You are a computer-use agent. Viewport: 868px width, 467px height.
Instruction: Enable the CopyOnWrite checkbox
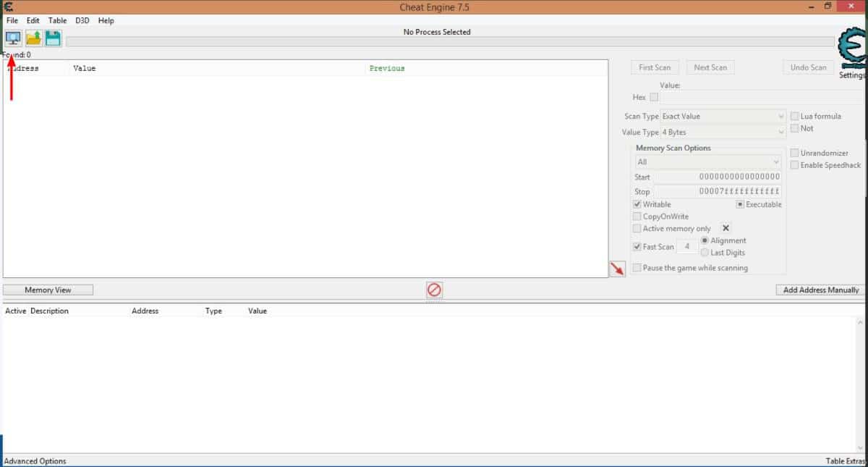click(x=637, y=216)
